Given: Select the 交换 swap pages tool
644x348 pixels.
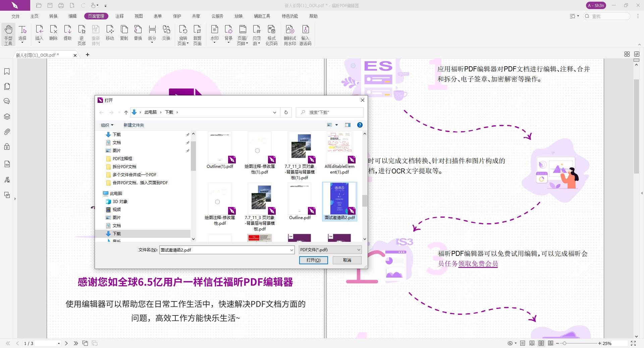Looking at the screenshot, I should tap(166, 33).
